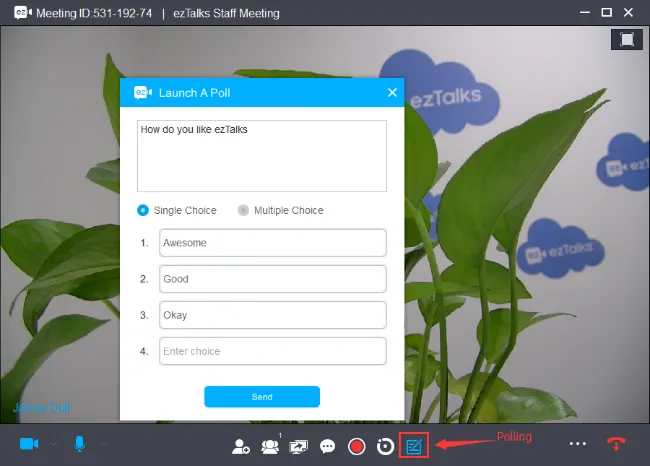Click the poll question text box
This screenshot has width=650, height=466.
(262, 156)
